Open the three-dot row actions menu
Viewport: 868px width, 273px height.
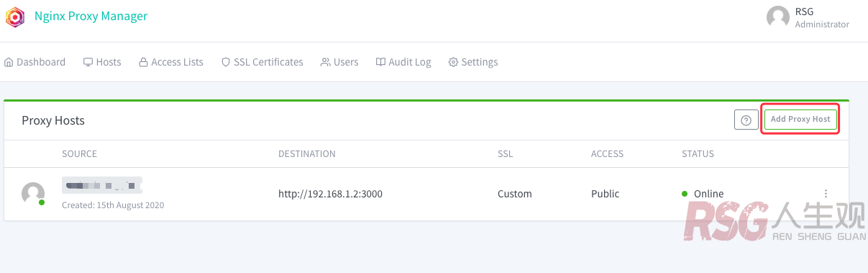(x=826, y=194)
